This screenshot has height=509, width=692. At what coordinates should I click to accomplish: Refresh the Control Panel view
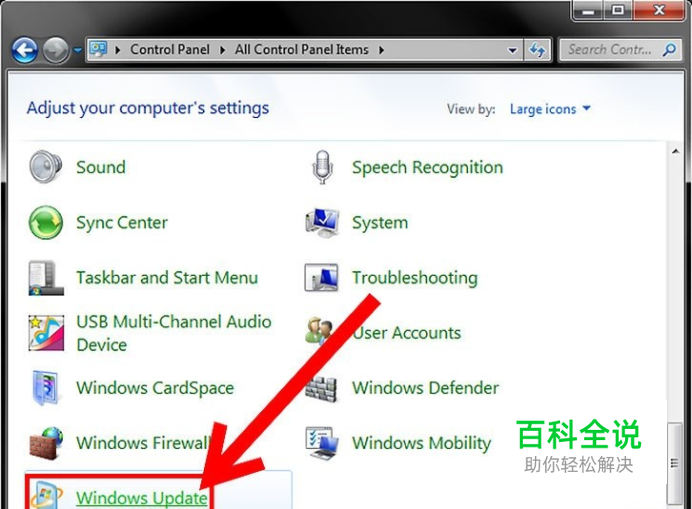coord(537,50)
